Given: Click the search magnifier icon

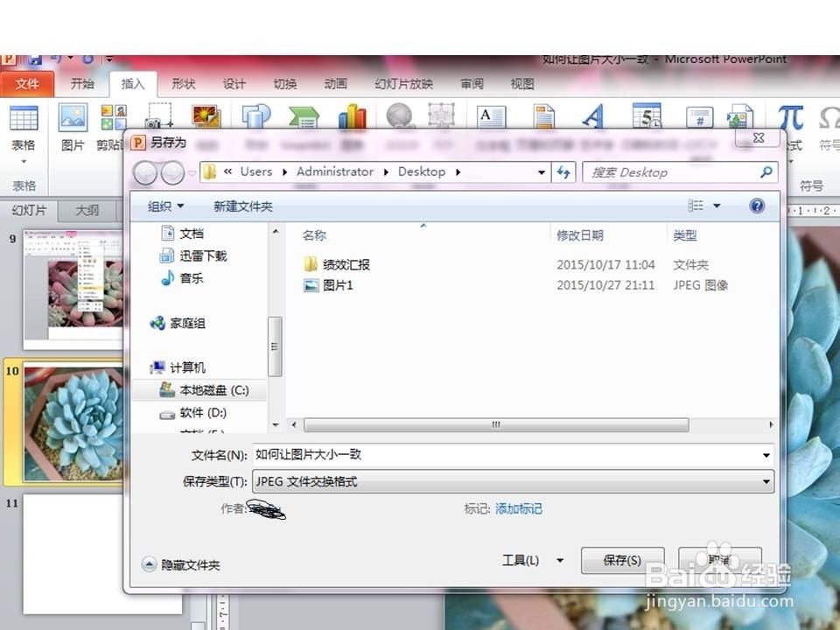Looking at the screenshot, I should 766,172.
